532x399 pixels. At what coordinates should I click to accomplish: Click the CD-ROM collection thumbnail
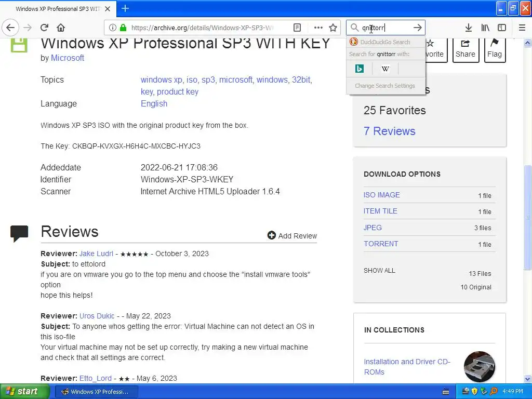tap(480, 367)
